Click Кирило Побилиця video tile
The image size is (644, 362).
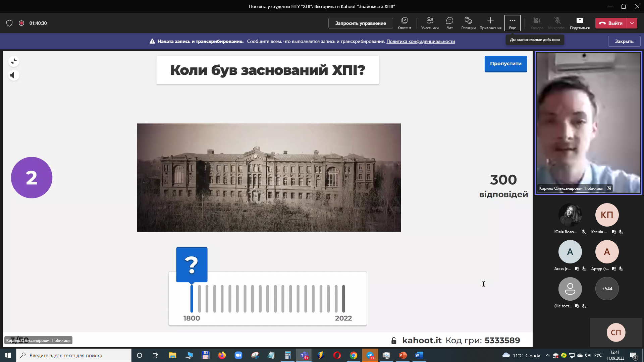point(588,123)
